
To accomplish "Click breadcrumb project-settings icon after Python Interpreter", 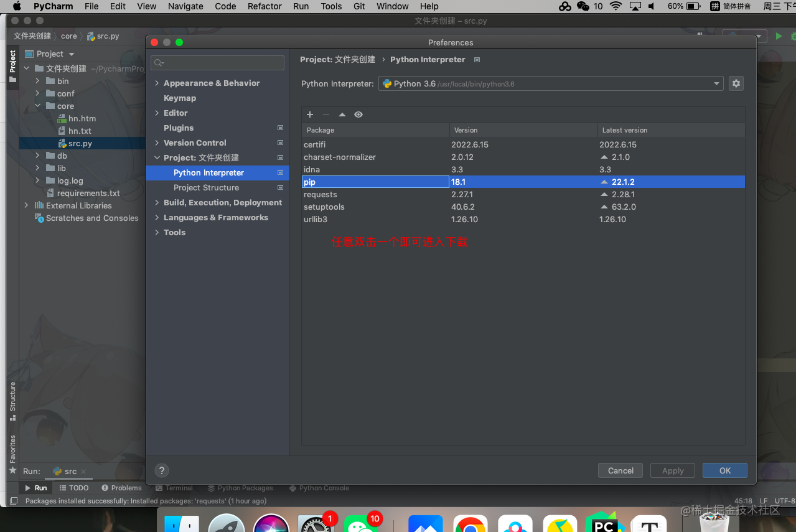I will [x=477, y=60].
